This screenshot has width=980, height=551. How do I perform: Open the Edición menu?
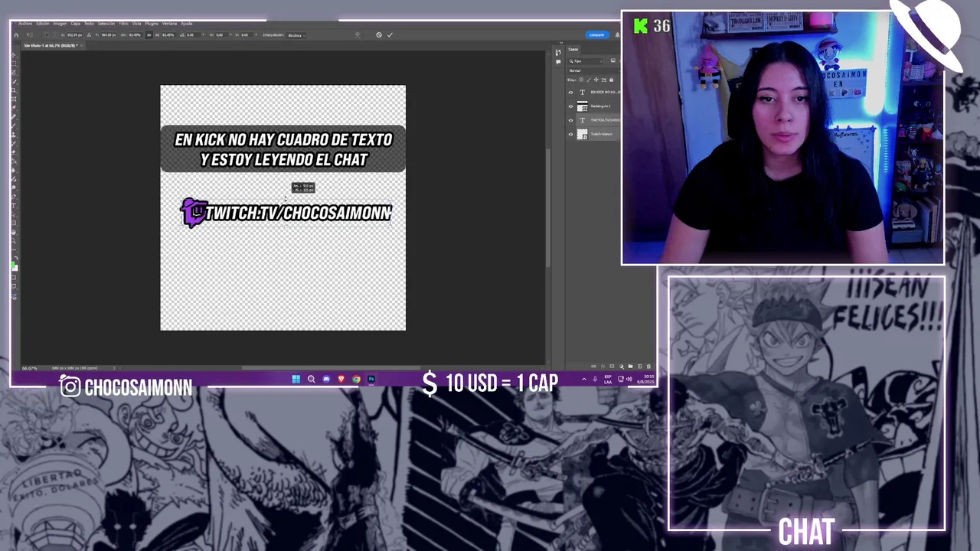(43, 24)
